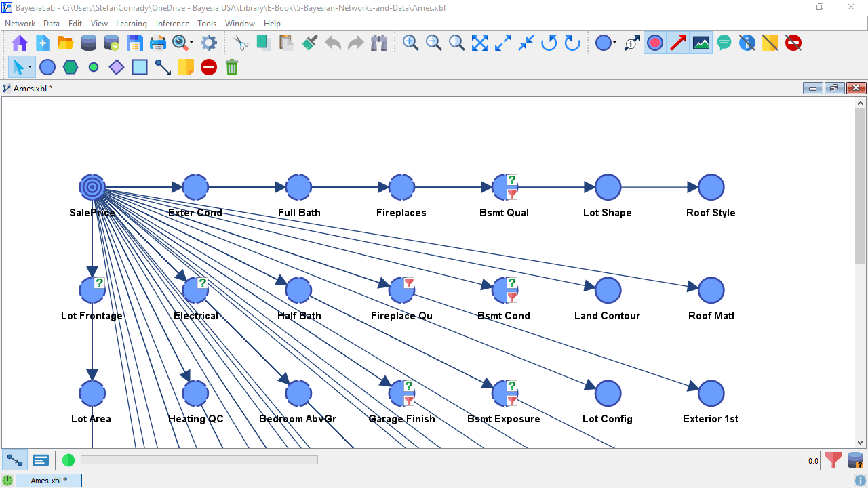
Task: Toggle the crossed-out yellow note icon
Action: [x=770, y=43]
